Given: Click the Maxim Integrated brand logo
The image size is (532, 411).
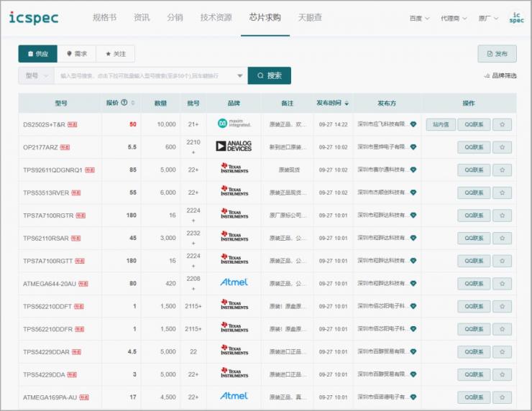Looking at the screenshot, I should [234, 124].
